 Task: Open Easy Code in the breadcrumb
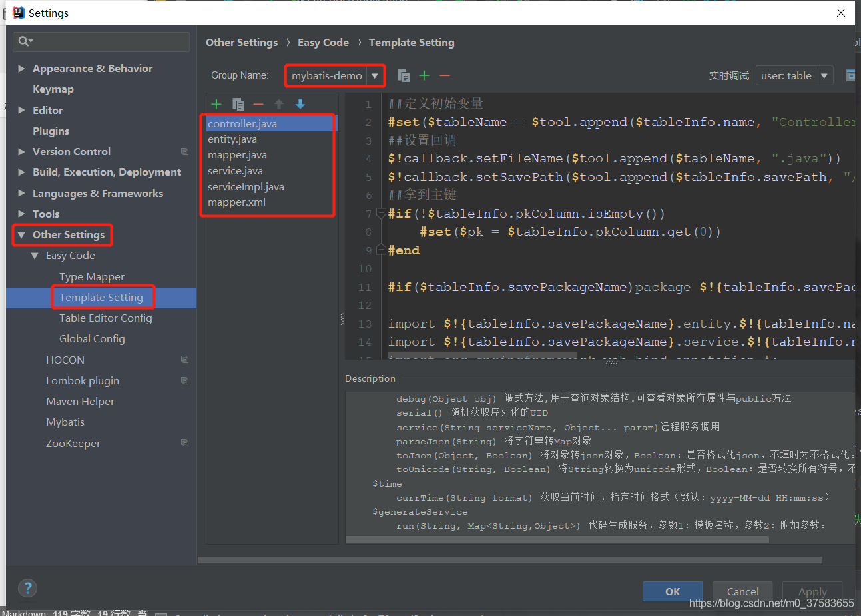point(324,42)
